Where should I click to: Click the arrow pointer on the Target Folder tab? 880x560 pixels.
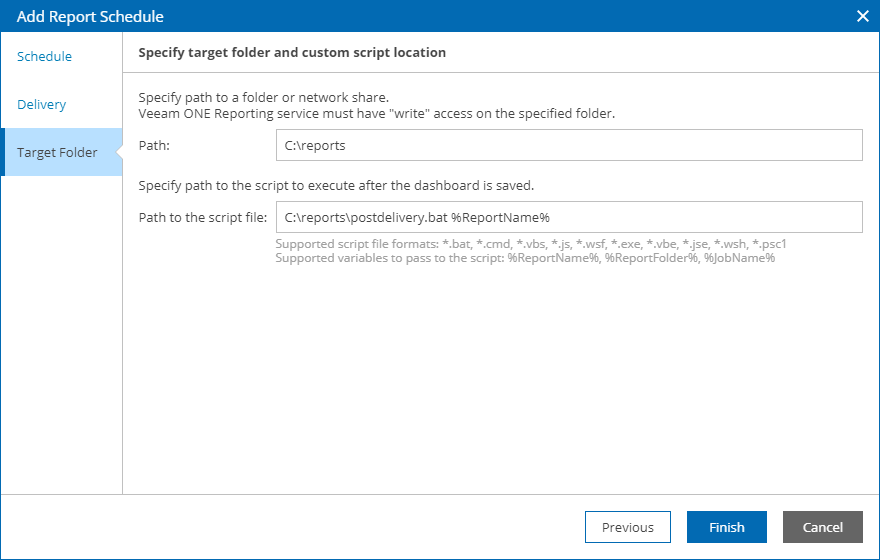click(x=117, y=152)
